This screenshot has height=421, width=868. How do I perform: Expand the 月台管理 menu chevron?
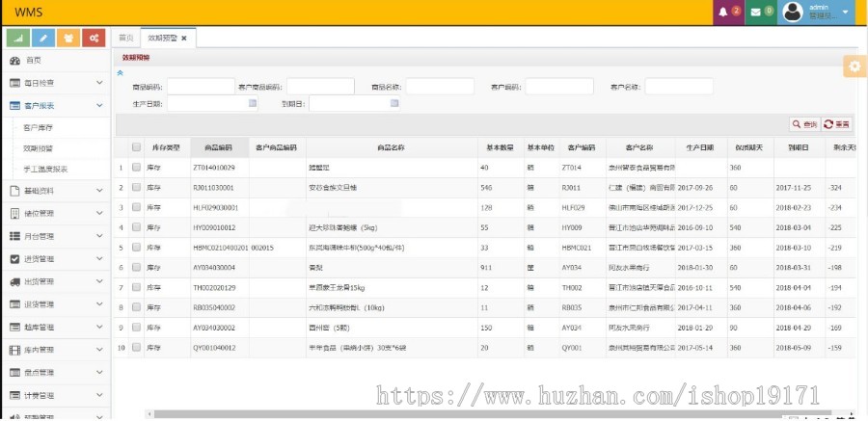tap(99, 236)
